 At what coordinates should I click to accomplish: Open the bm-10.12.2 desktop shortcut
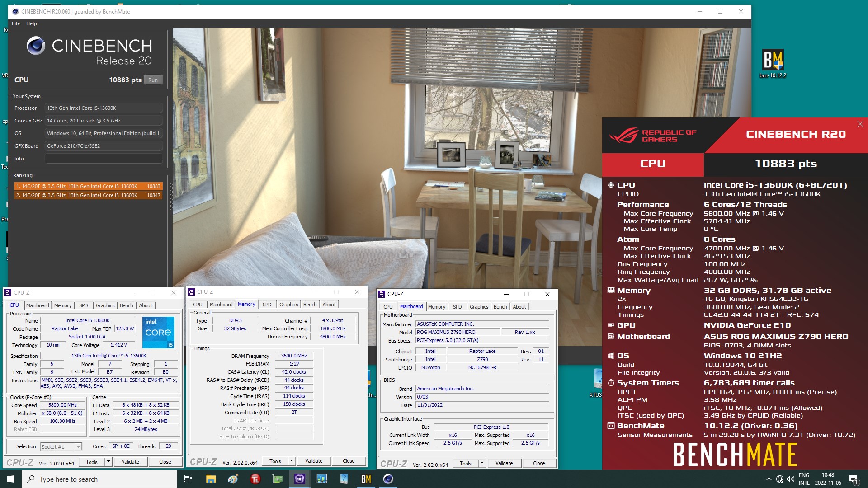773,64
